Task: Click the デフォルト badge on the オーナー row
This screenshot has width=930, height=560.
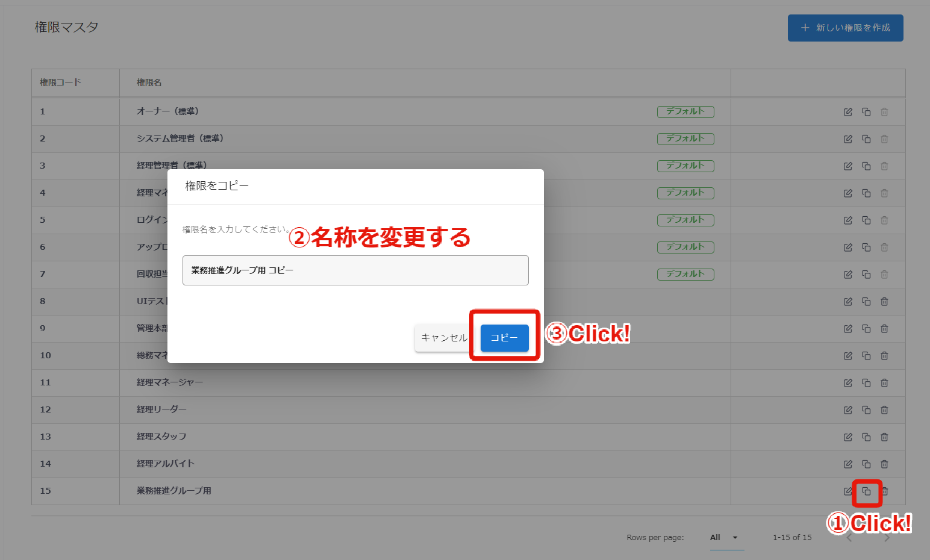Action: click(x=685, y=111)
